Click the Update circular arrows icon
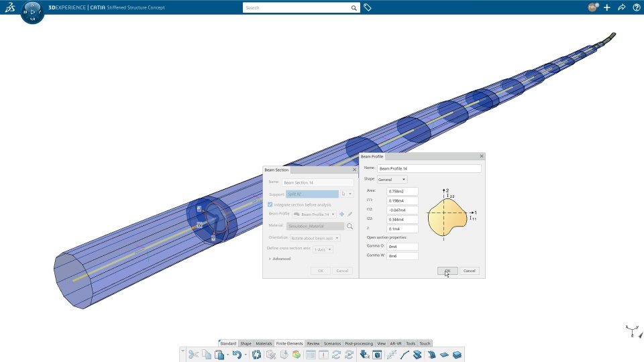This screenshot has width=644, height=362. point(256,355)
